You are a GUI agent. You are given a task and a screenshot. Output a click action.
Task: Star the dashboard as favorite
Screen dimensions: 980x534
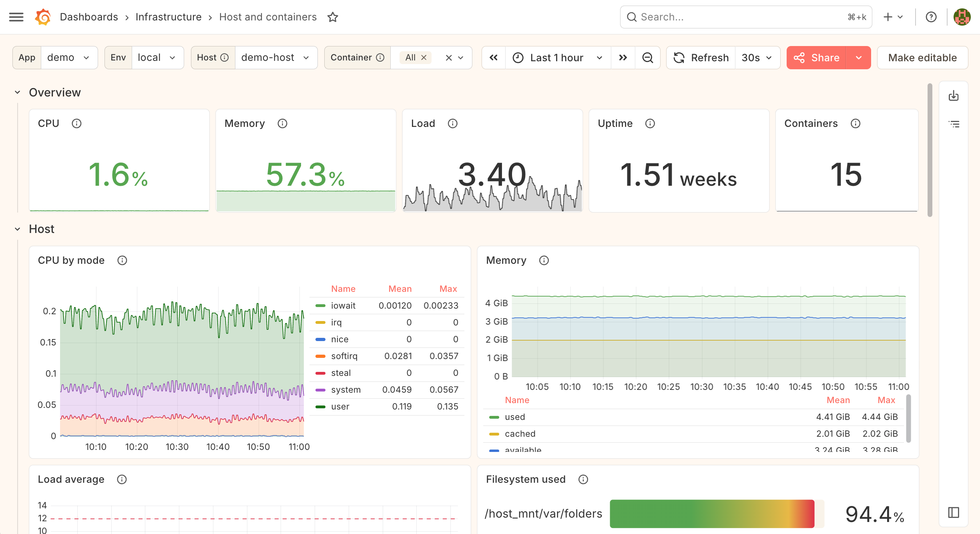tap(333, 17)
